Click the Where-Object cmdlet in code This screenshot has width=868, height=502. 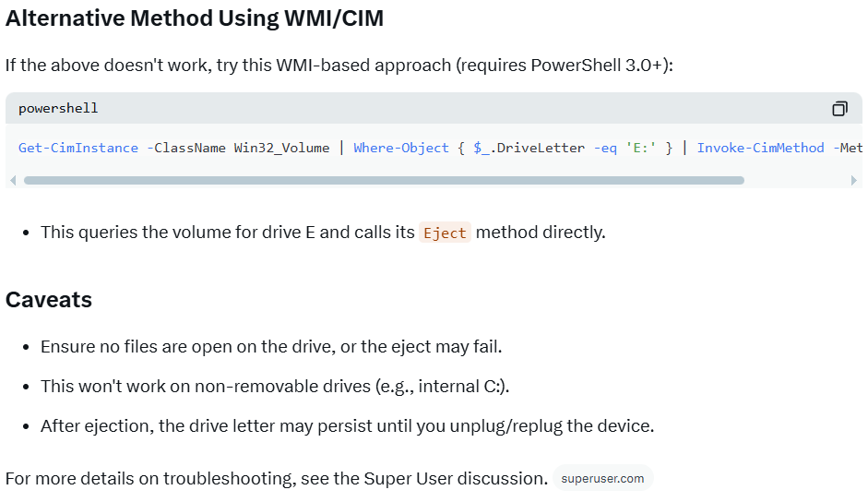coord(401,148)
